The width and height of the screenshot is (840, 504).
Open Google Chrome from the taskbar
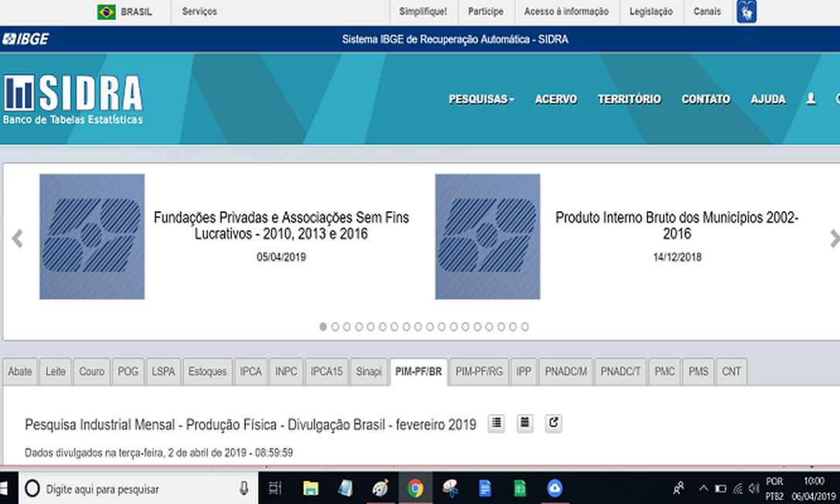click(415, 489)
